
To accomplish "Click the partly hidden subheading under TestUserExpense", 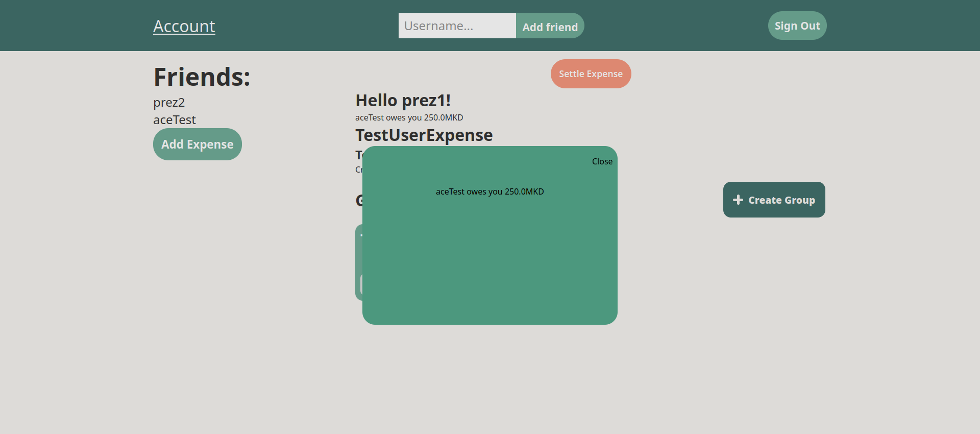I will pyautogui.click(x=358, y=155).
